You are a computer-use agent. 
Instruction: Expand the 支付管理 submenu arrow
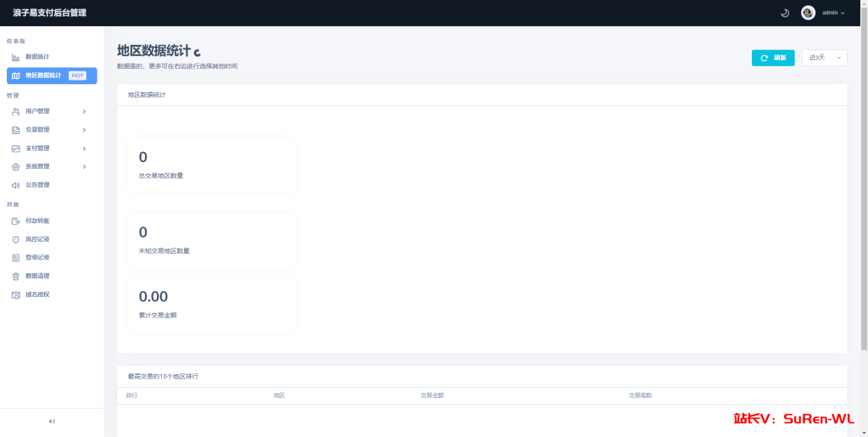pyautogui.click(x=84, y=148)
